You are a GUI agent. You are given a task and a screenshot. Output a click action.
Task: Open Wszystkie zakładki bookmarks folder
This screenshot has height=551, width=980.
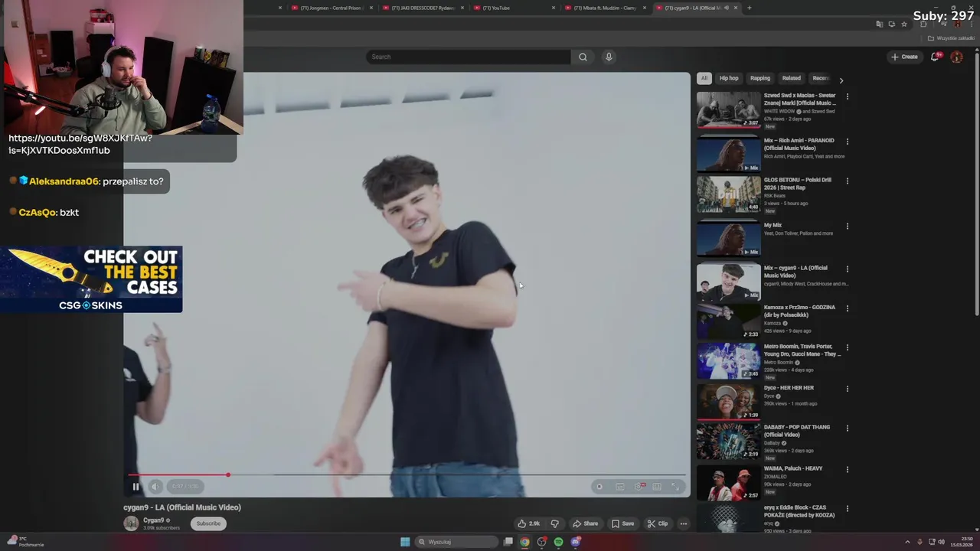951,38
